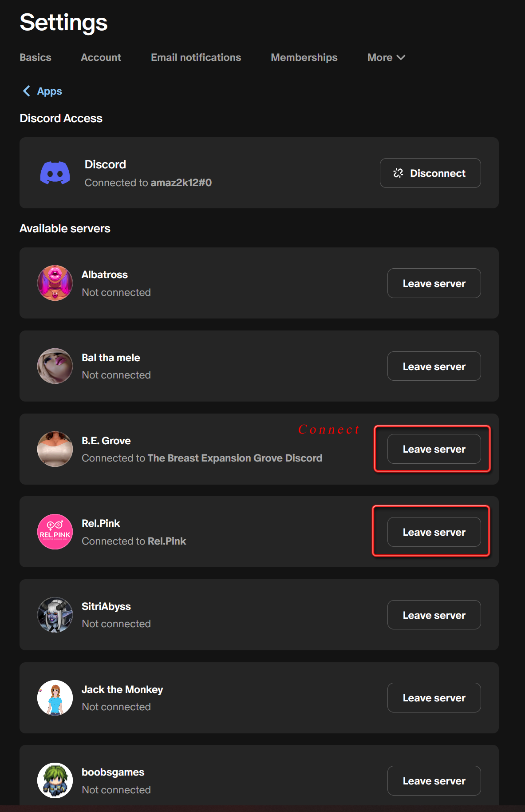Expand the More dropdown menu
This screenshot has height=812, width=525.
(x=386, y=57)
